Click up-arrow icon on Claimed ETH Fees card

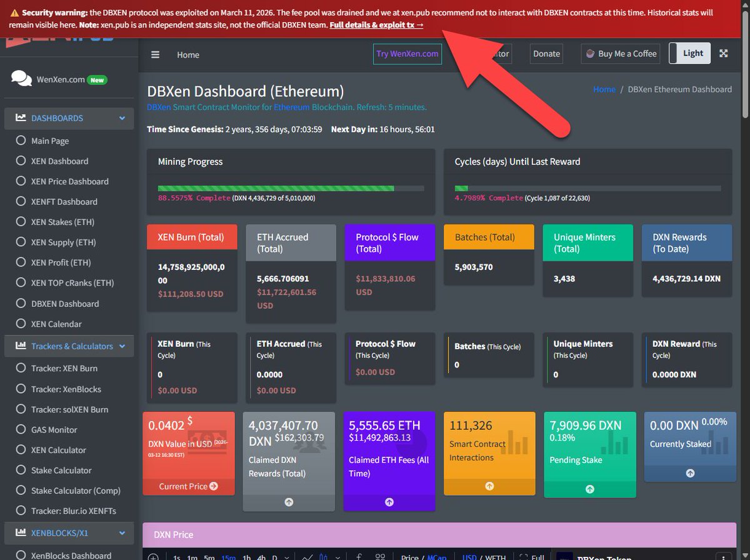[389, 501]
